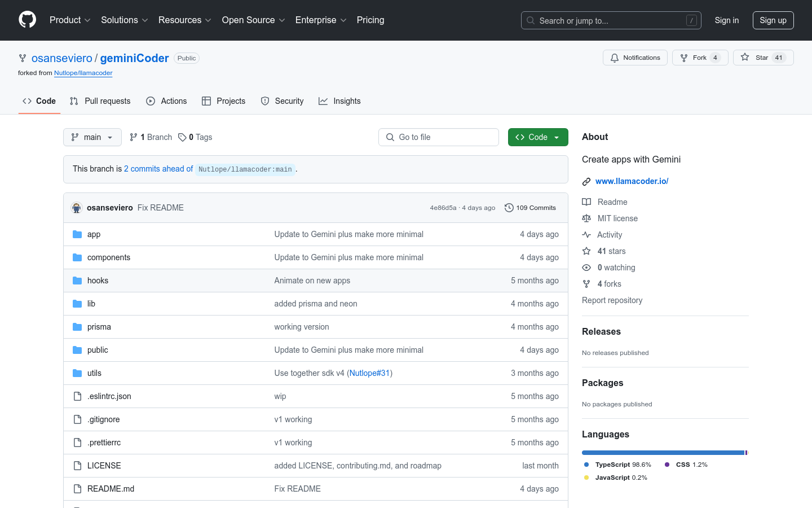Click the .prettierrc file icon
Viewport: 812px width, 508px height.
pos(77,443)
